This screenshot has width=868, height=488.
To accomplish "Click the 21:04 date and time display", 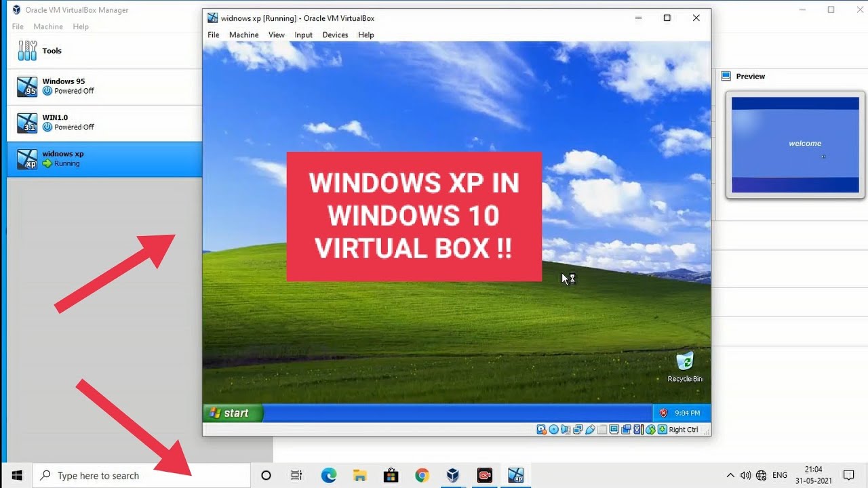I will 813,475.
